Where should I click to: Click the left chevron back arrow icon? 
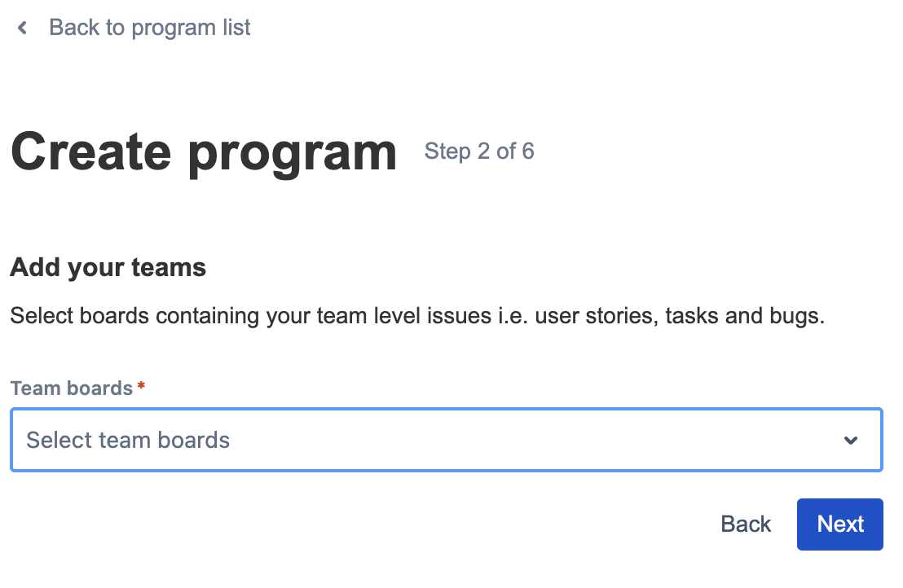tap(23, 28)
